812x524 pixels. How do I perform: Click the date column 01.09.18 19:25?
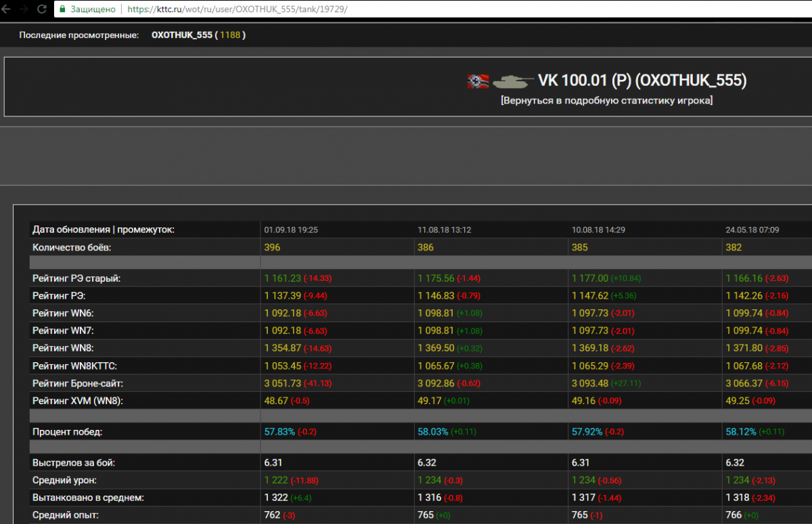[291, 230]
